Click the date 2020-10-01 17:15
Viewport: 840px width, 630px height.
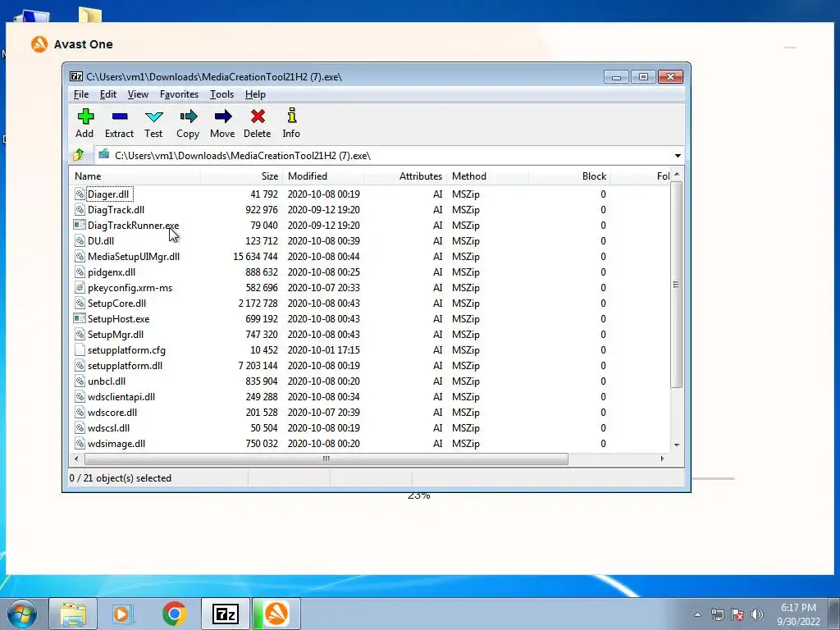point(323,349)
